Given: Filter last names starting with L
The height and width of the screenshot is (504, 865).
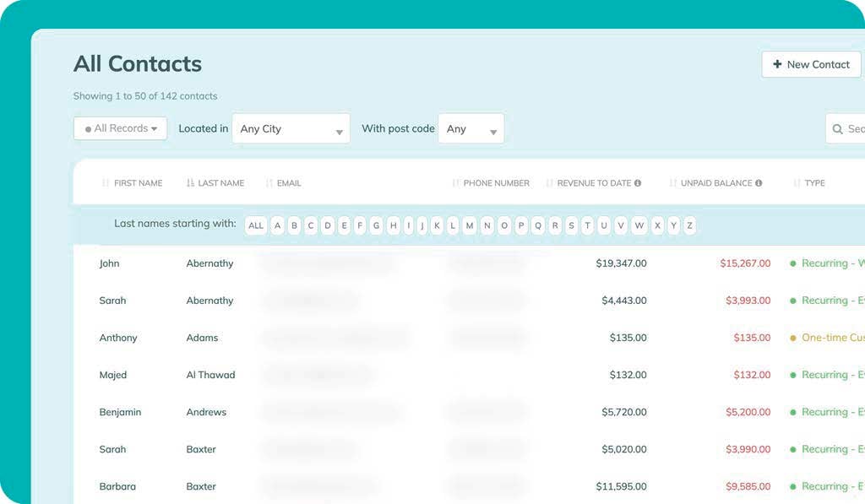Looking at the screenshot, I should click(x=453, y=225).
